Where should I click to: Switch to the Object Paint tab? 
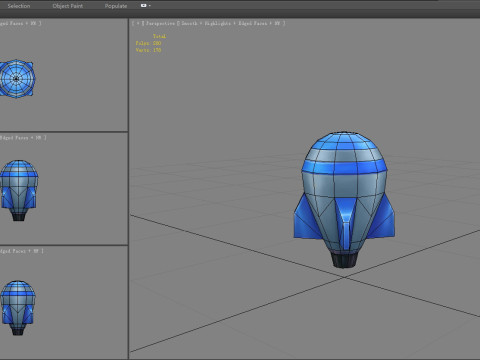[x=68, y=6]
